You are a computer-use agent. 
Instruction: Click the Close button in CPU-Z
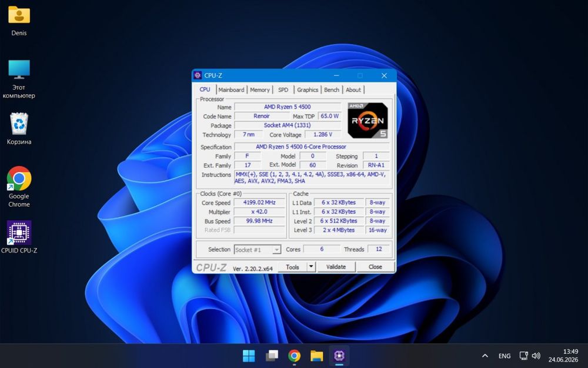point(375,267)
